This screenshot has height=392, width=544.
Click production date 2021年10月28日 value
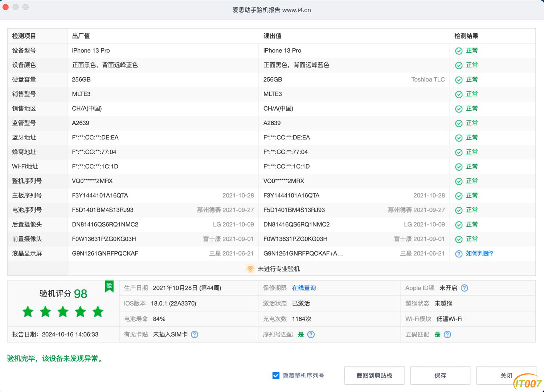[187, 288]
